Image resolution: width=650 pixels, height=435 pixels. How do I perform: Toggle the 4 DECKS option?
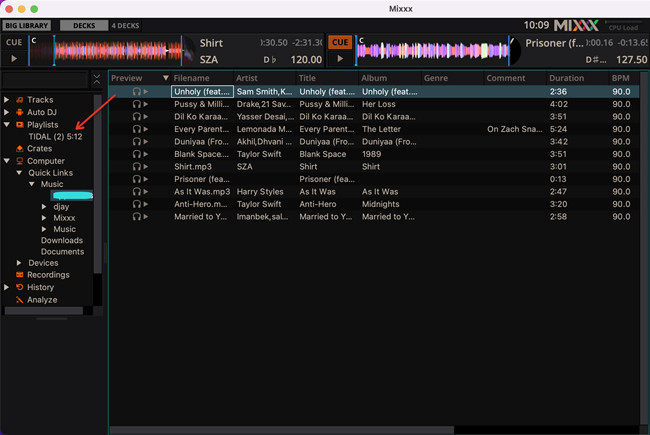pyautogui.click(x=125, y=26)
